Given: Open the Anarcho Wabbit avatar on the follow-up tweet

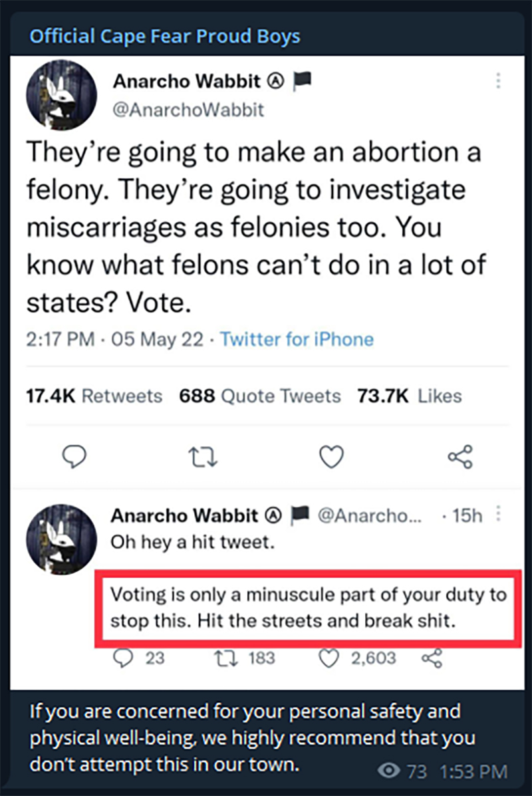Looking at the screenshot, I should click(x=61, y=539).
